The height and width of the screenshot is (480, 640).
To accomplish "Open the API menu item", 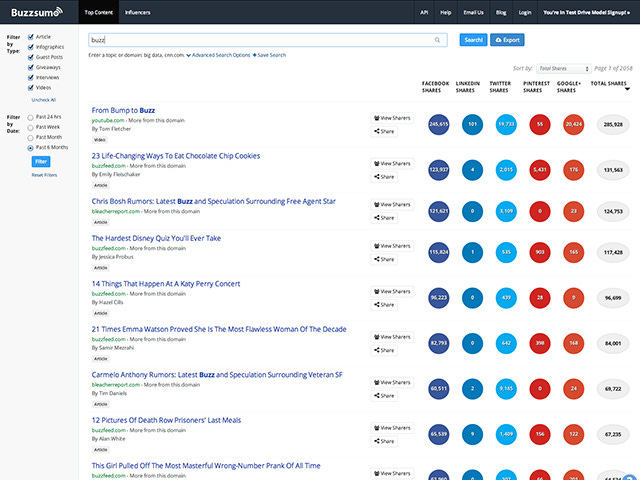I will [x=424, y=12].
